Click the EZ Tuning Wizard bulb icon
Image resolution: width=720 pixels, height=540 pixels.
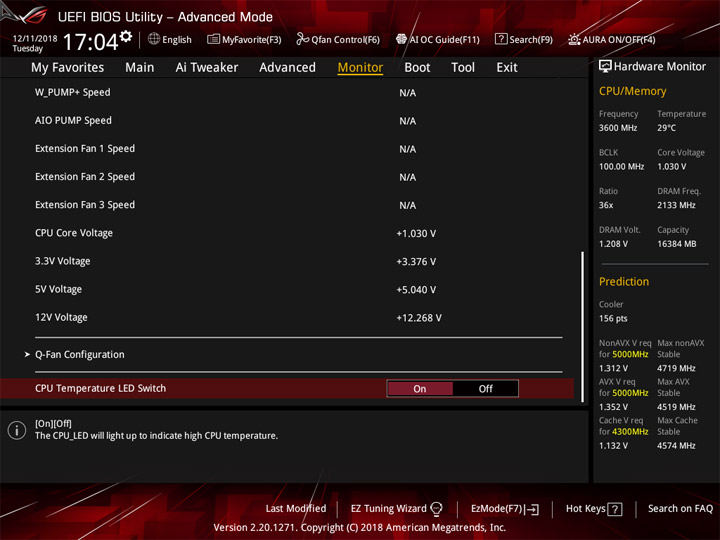pos(436,509)
